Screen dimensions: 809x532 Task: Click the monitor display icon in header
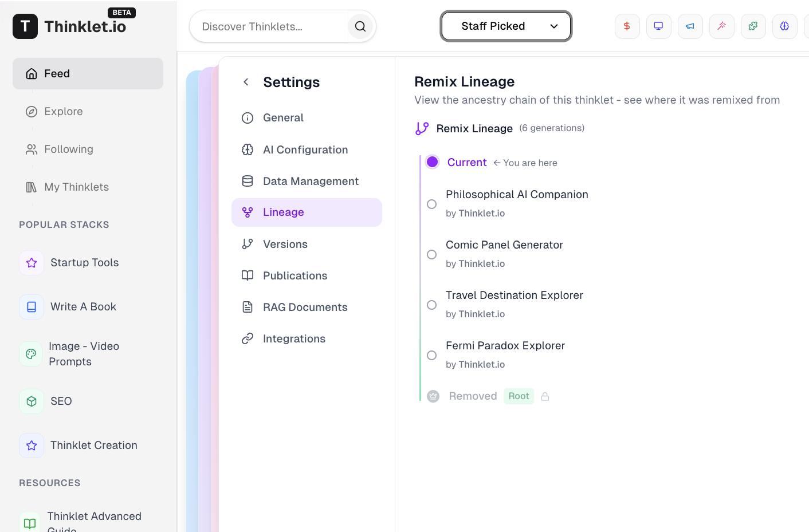(658, 26)
